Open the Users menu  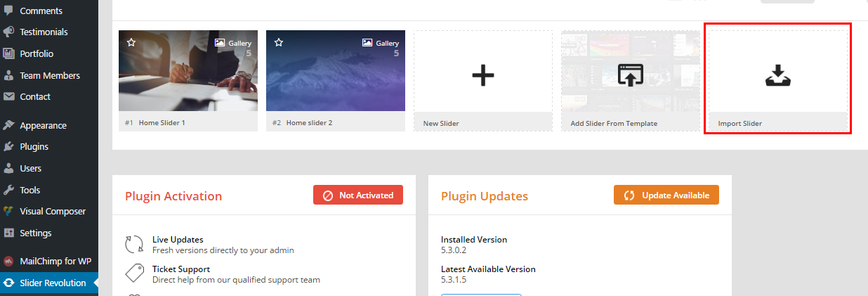point(31,169)
